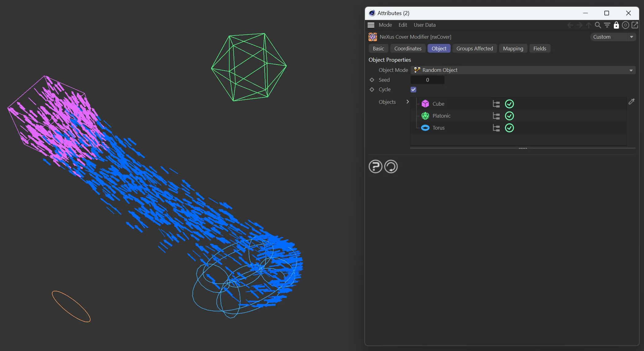
Task: Expand the Objects list arrow
Action: click(408, 102)
